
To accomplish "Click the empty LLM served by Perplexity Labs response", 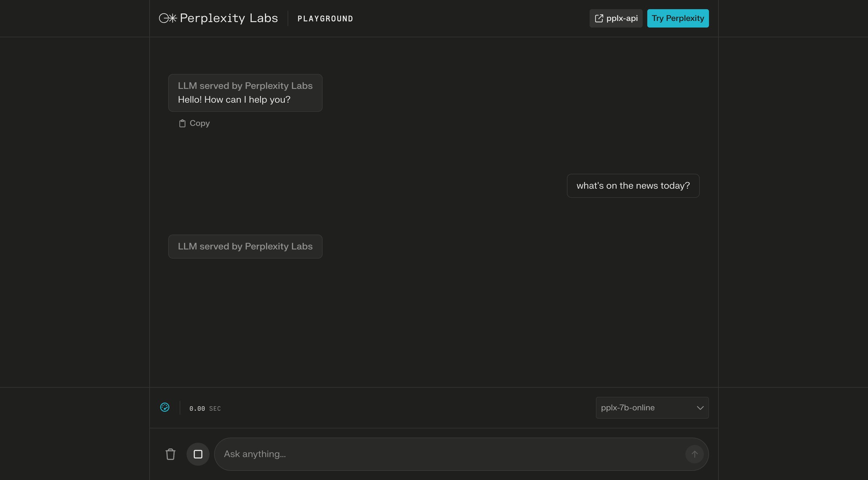I will [245, 247].
